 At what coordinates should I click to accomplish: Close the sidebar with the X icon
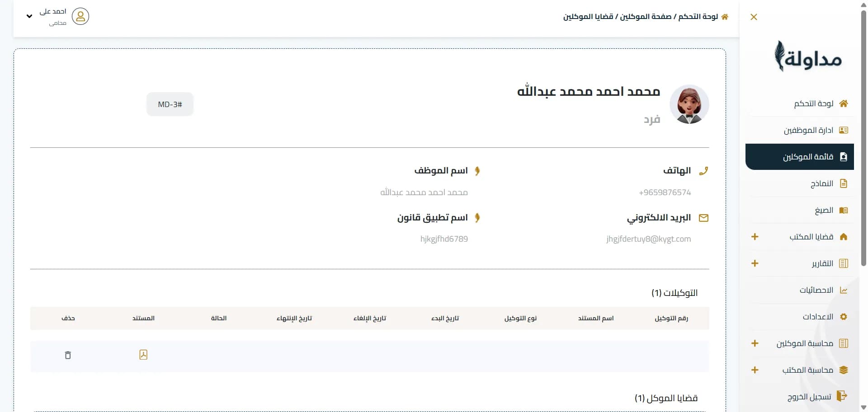coord(754,17)
